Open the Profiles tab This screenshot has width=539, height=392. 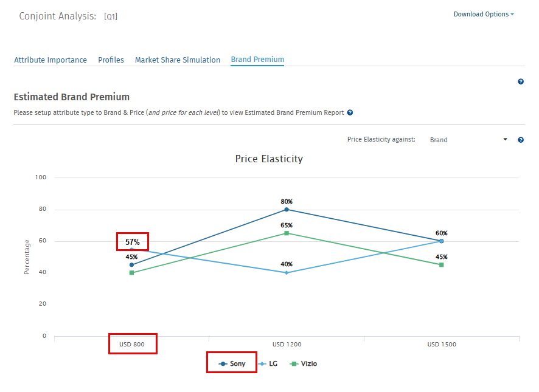pyautogui.click(x=111, y=60)
